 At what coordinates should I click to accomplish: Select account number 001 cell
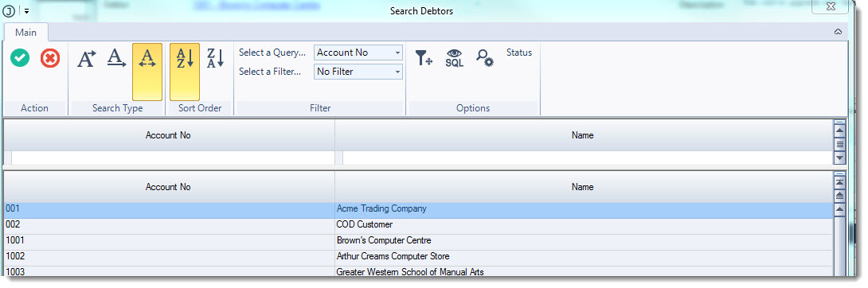[x=169, y=209]
